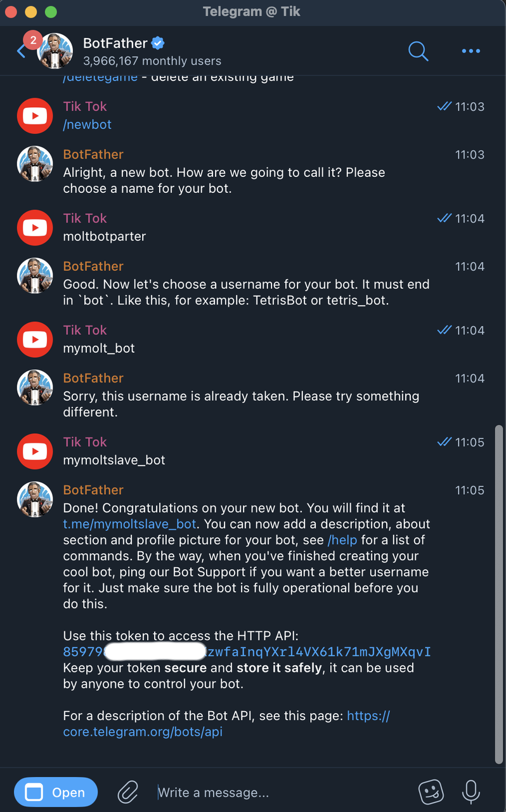This screenshot has width=506, height=812.
Task: Open BotFather profile picture in header
Action: pos(55,51)
